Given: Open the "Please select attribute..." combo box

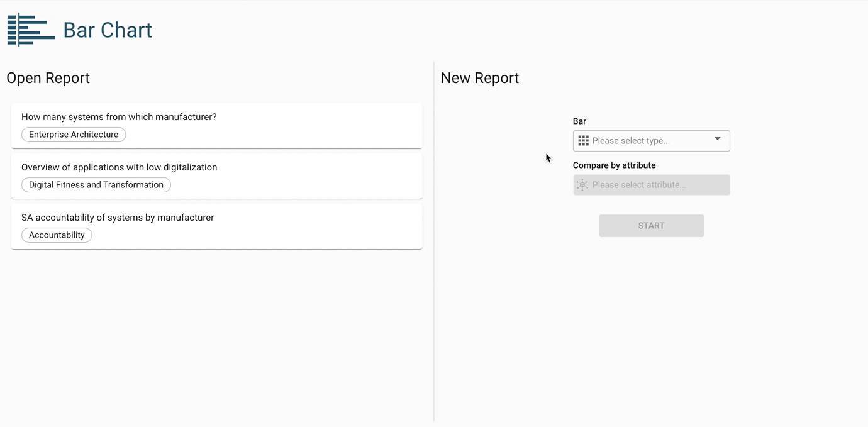Looking at the screenshot, I should pos(651,185).
